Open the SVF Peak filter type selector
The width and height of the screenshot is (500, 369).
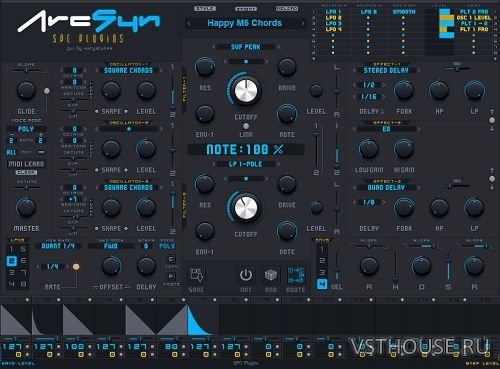(x=246, y=47)
